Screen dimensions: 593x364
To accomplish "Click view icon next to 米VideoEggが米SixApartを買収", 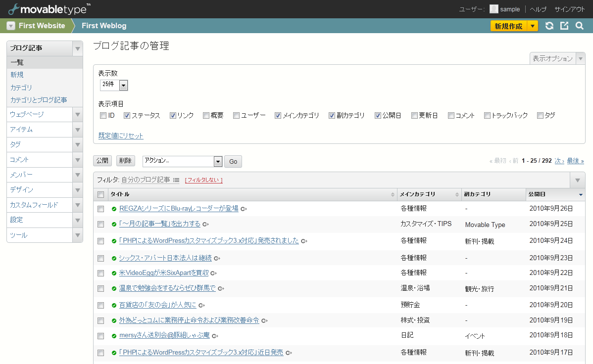I will click(x=214, y=273).
